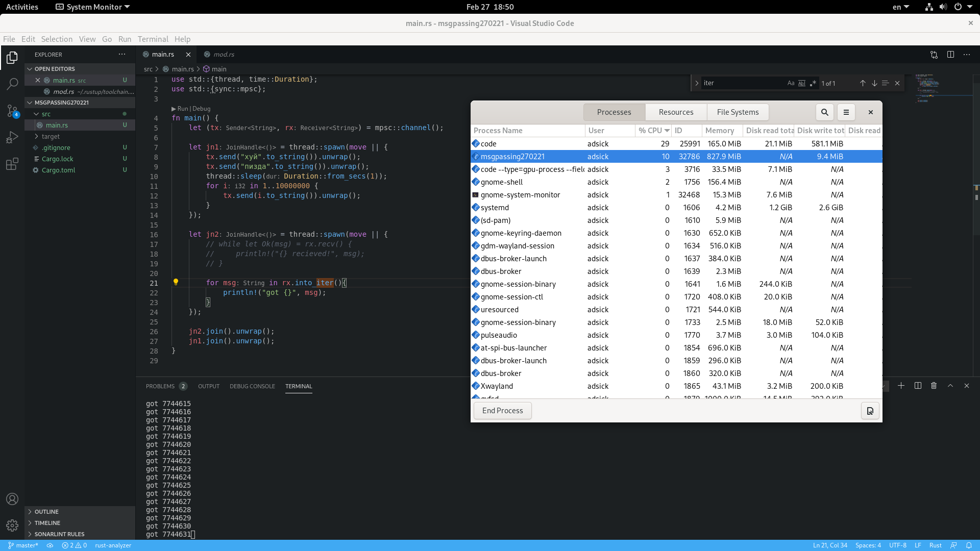Open the Manage gear icon in VS Code
Screen dimensions: 980x551
(x=12, y=525)
